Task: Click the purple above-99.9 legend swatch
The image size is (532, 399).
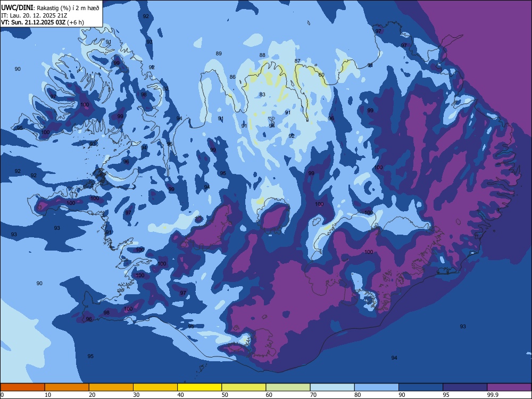Action: (509, 387)
